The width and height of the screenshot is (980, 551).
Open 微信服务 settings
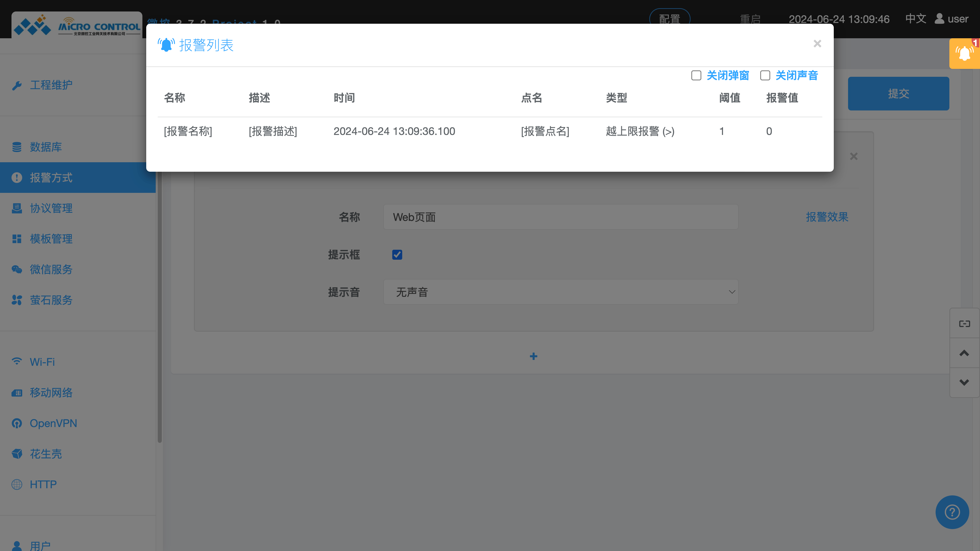pos(51,270)
